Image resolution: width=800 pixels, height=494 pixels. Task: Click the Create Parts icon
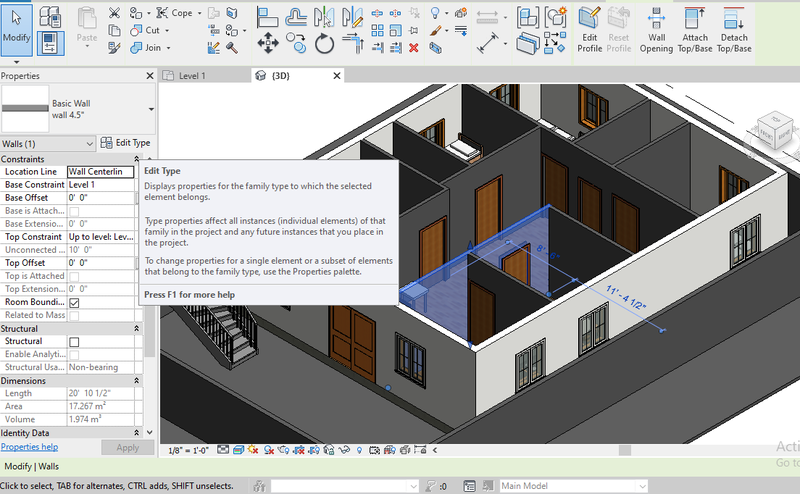tap(528, 43)
